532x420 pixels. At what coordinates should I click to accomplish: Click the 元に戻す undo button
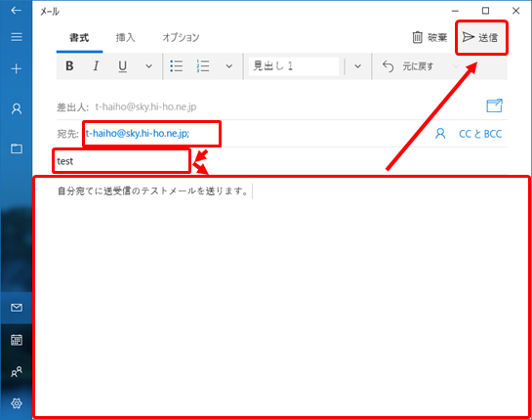[408, 66]
